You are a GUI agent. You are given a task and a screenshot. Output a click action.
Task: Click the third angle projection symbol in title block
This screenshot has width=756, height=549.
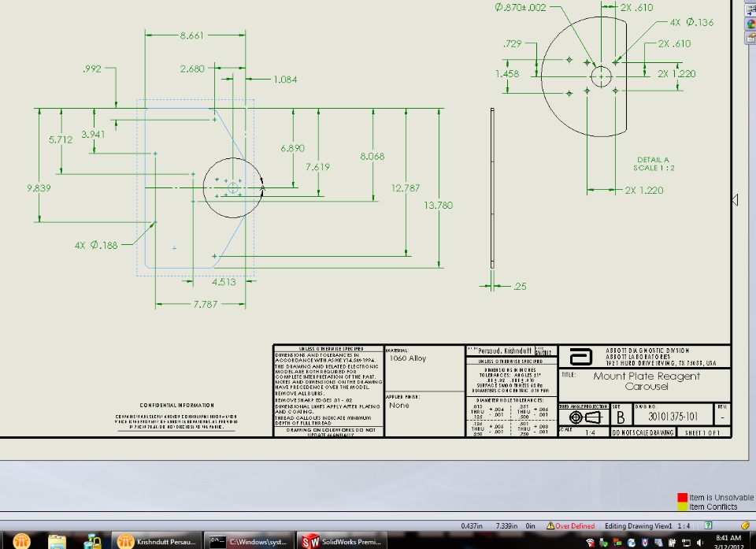pos(584,417)
